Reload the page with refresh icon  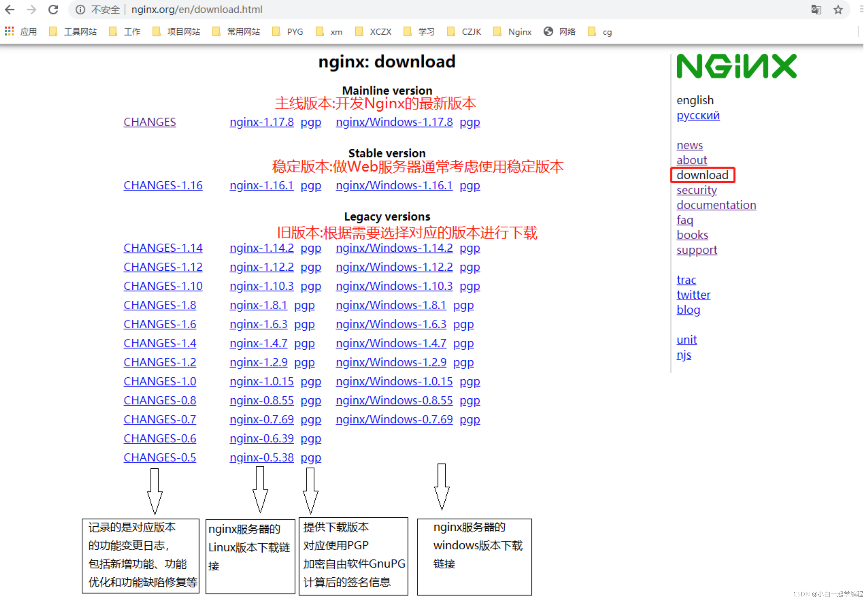[x=53, y=10]
